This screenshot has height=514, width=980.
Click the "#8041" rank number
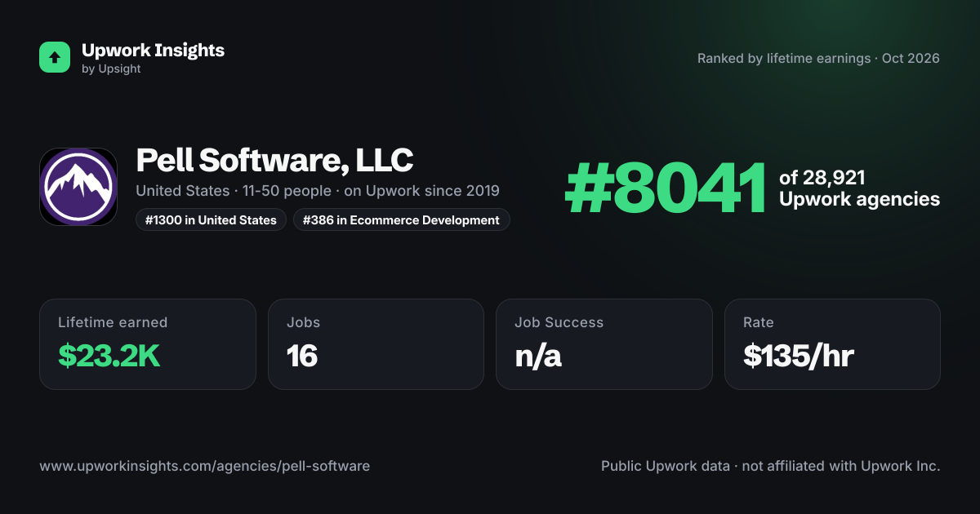666,188
